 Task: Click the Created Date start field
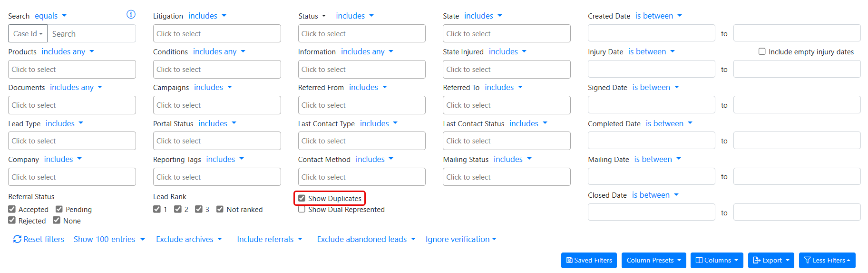(651, 33)
